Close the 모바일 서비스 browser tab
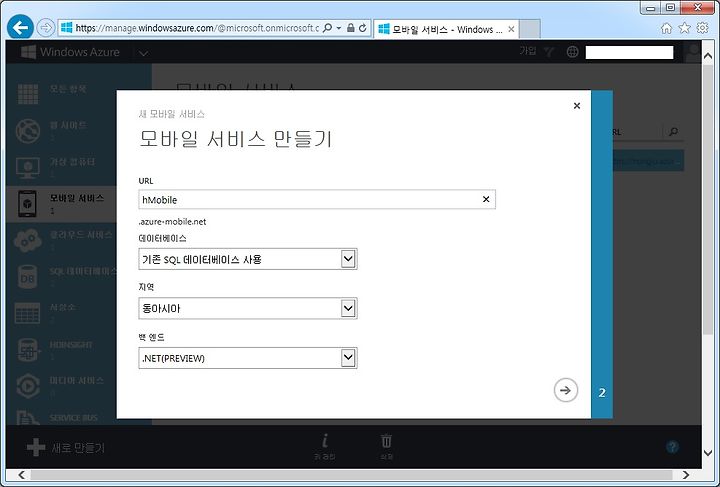The width and height of the screenshot is (720, 487). [511, 29]
